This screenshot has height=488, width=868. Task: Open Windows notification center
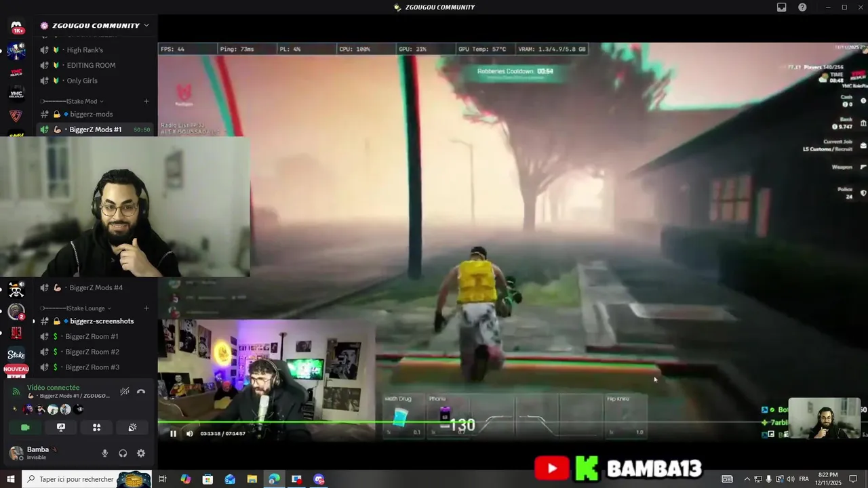pos(853,479)
